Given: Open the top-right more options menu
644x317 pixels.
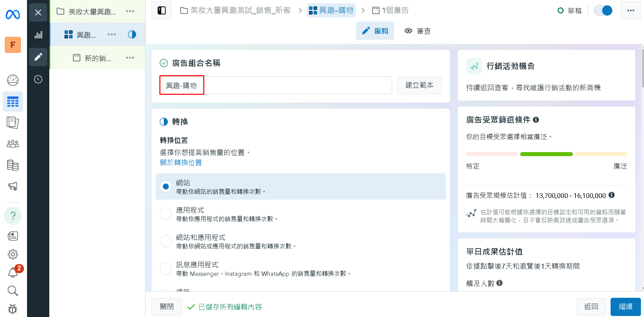Looking at the screenshot, I should 631,10.
